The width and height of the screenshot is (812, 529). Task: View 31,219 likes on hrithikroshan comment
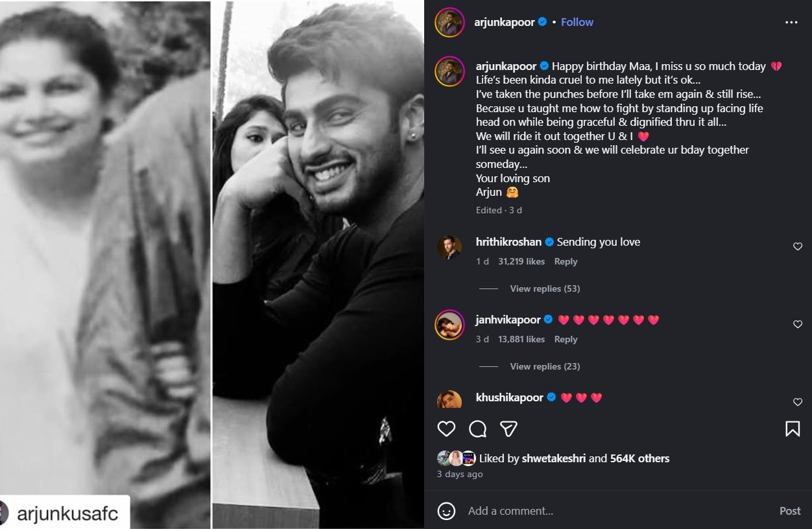tap(521, 261)
